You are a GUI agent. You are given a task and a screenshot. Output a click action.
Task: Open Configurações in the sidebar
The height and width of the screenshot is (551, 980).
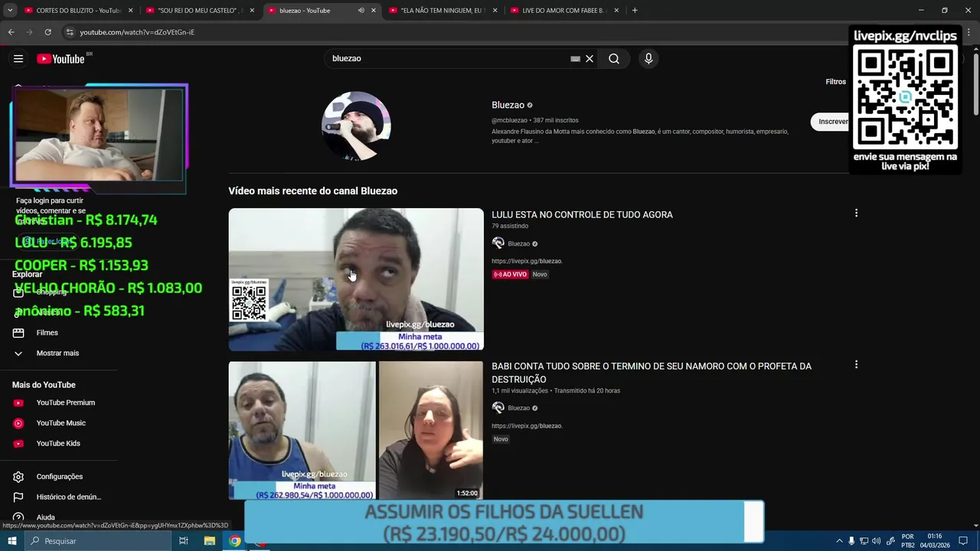[59, 477]
